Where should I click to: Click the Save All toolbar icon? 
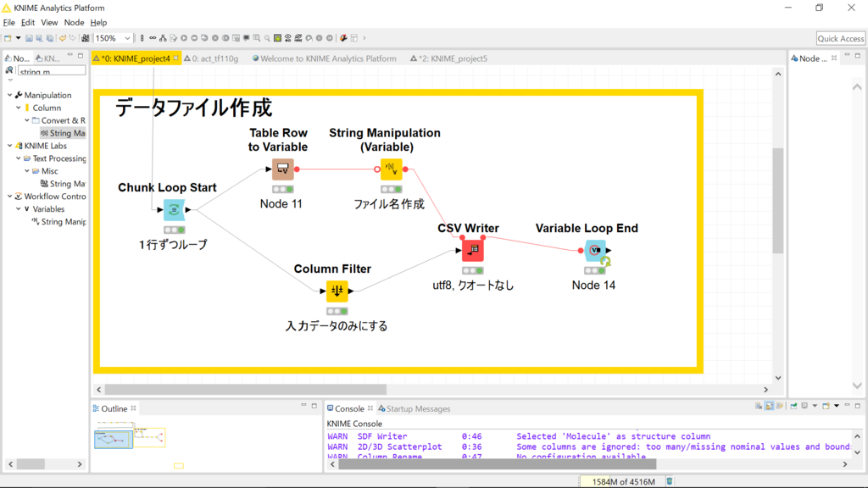click(50, 38)
